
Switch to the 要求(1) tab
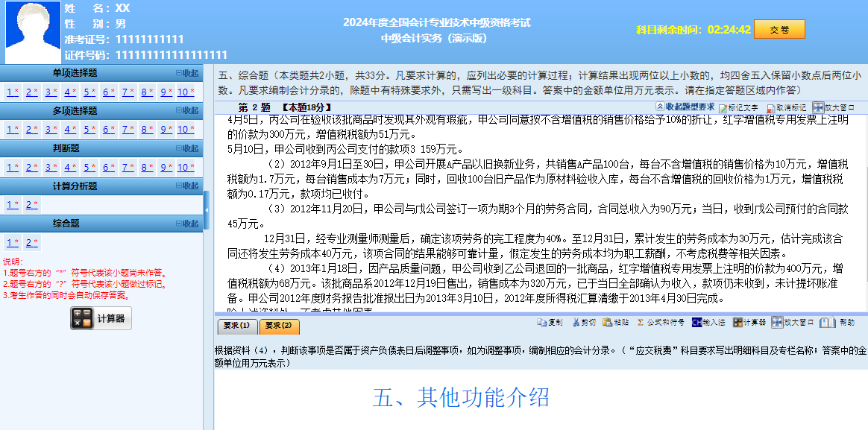[237, 326]
